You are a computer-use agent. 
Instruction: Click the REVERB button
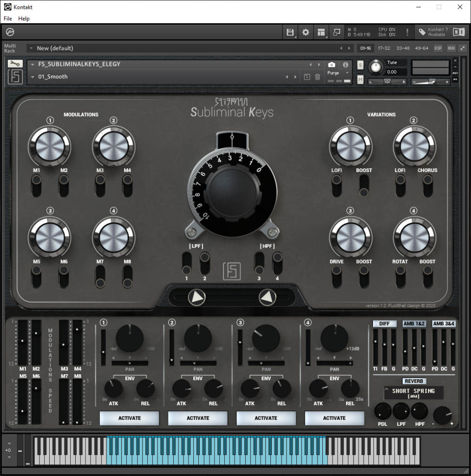[414, 381]
